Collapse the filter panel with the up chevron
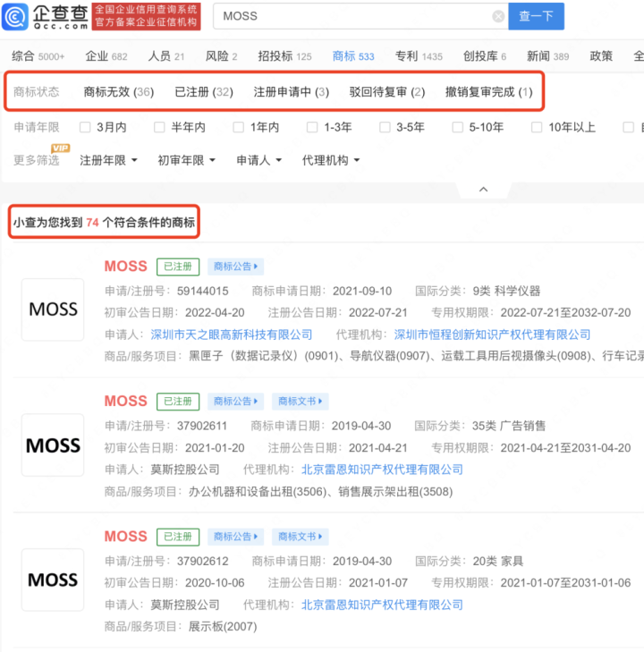This screenshot has height=652, width=644. click(x=483, y=190)
